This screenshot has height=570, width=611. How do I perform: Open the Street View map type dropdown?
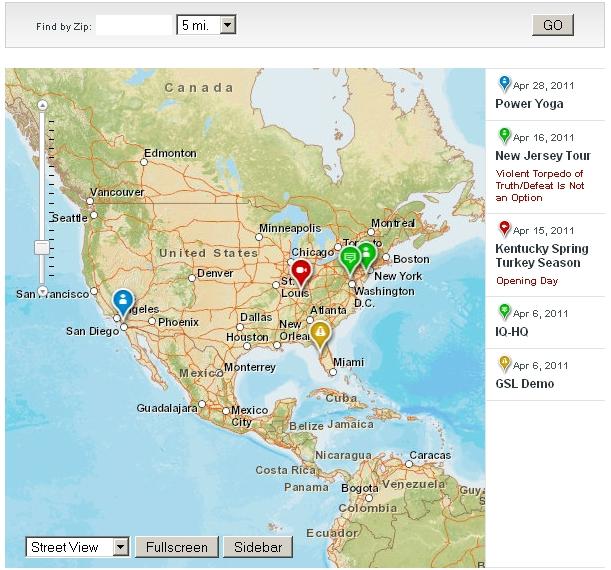pos(78,547)
